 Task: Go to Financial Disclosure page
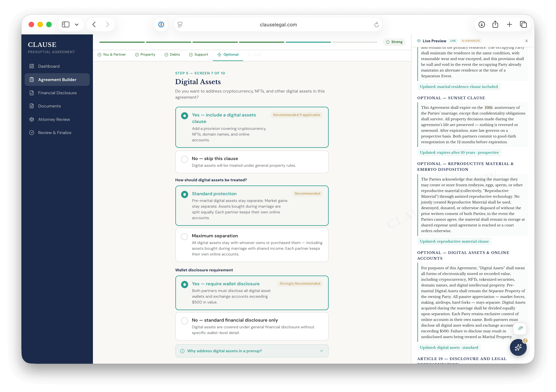57,93
